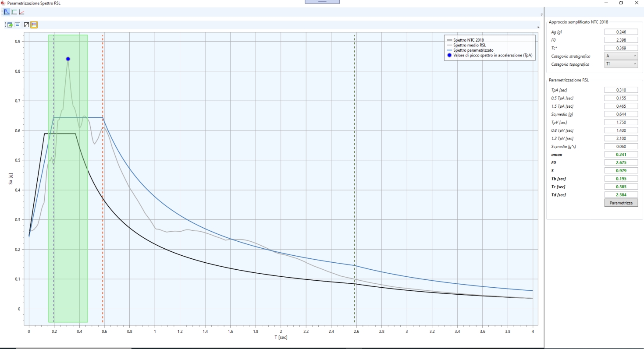Click the 0.5 TpA [sec] value field
The image size is (644, 349).
pyautogui.click(x=621, y=98)
